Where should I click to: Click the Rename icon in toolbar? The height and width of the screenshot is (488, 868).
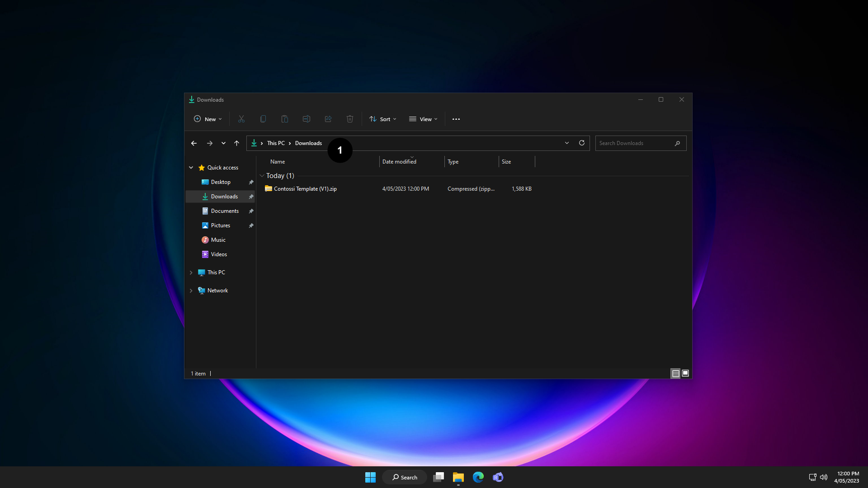[307, 119]
